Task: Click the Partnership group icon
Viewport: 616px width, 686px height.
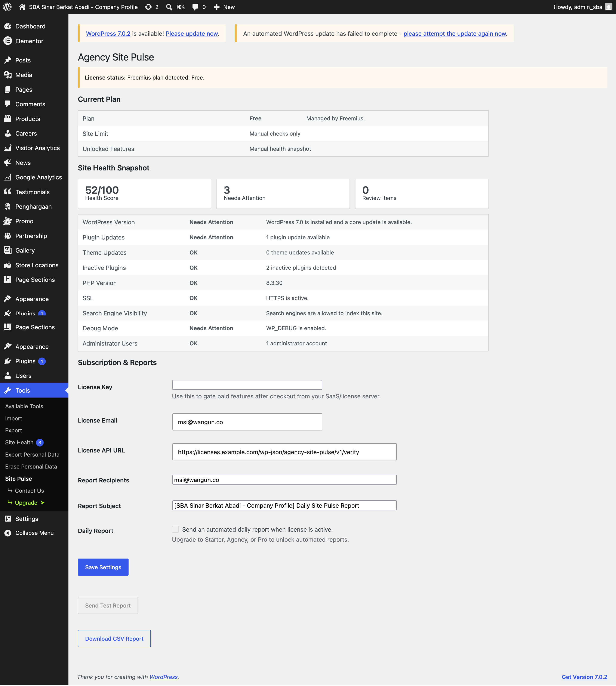Action: point(7,236)
